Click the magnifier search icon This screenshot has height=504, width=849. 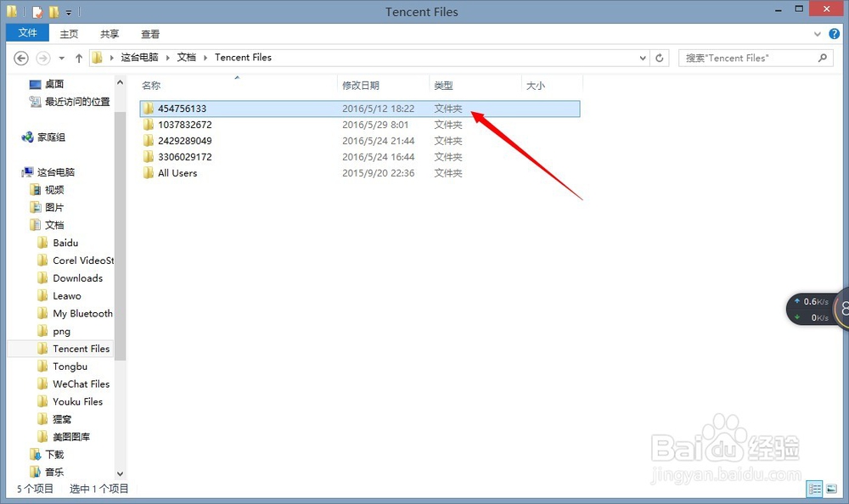(823, 58)
